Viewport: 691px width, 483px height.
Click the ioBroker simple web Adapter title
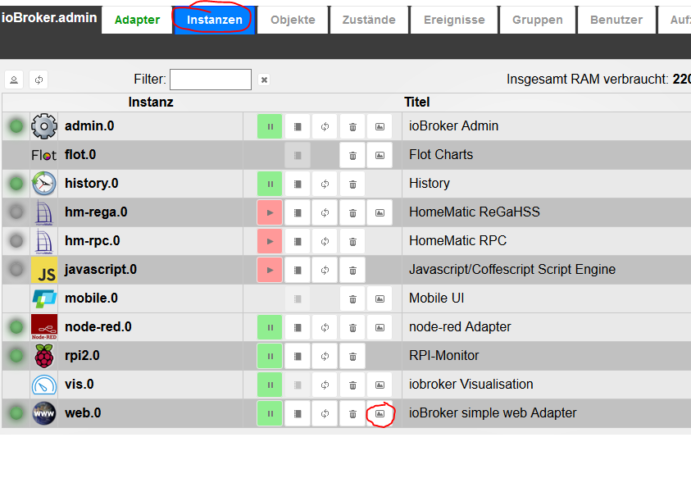pos(493,413)
